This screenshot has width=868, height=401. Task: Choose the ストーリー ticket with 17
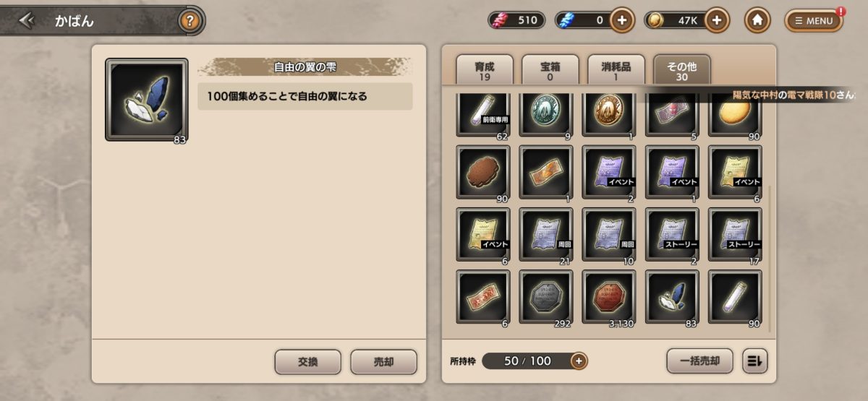click(735, 234)
